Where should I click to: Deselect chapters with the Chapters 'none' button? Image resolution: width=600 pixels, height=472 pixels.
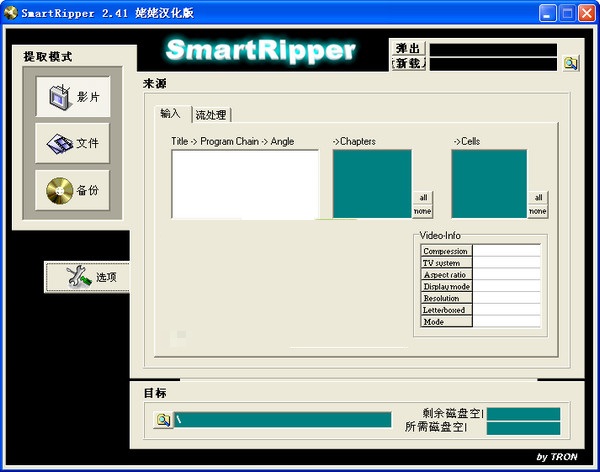423,211
